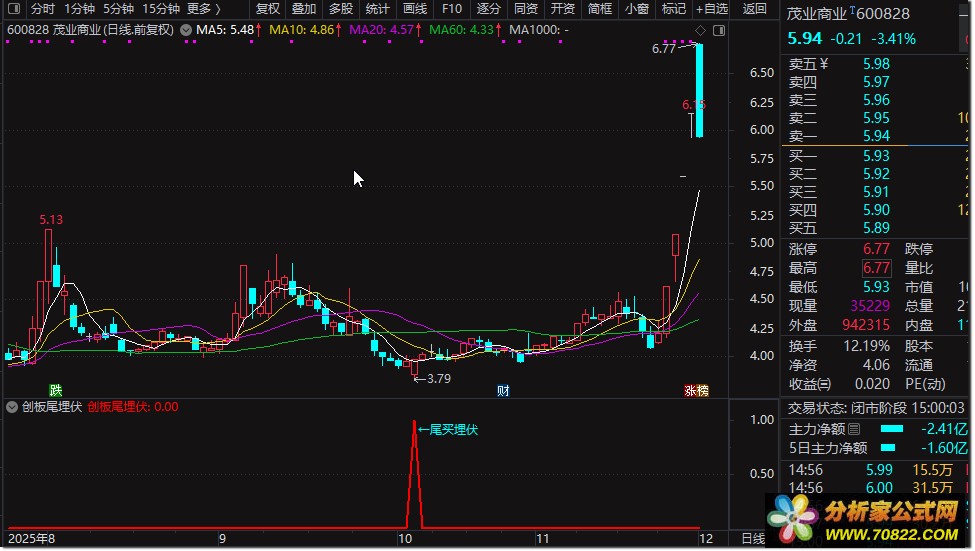Screen dimensions: 975x551
Task: Click 返回 to go back
Action: click(754, 9)
